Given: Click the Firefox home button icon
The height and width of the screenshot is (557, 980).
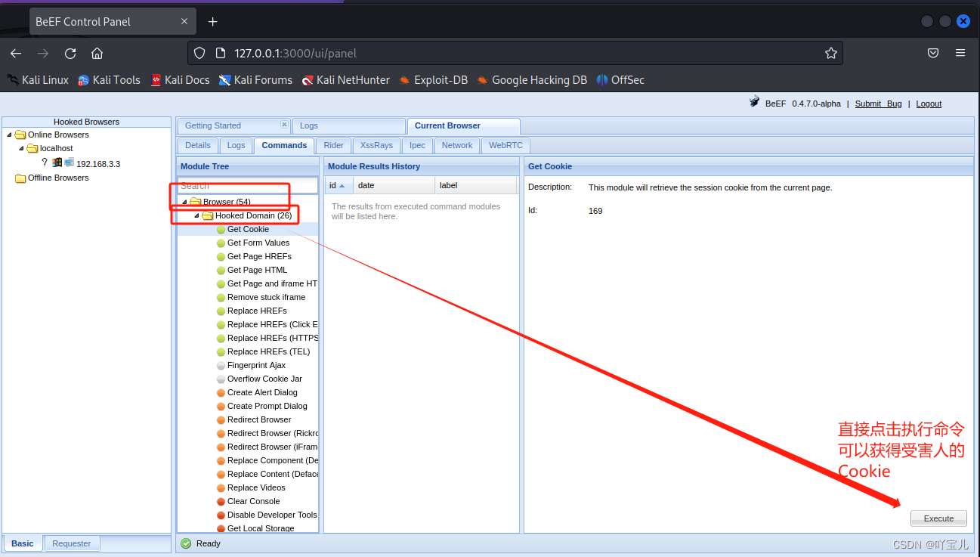Looking at the screenshot, I should [x=97, y=53].
